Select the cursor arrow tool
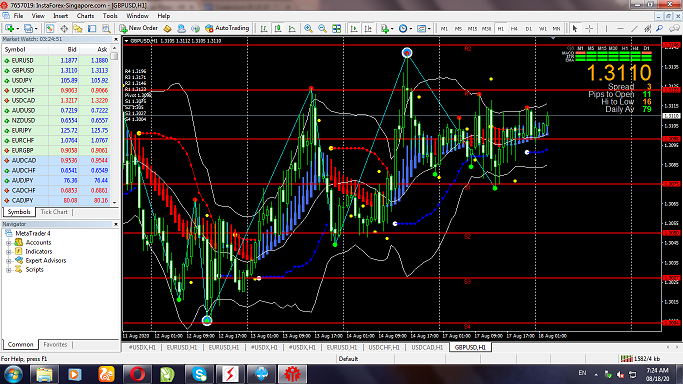683x384 pixels. click(x=575, y=28)
